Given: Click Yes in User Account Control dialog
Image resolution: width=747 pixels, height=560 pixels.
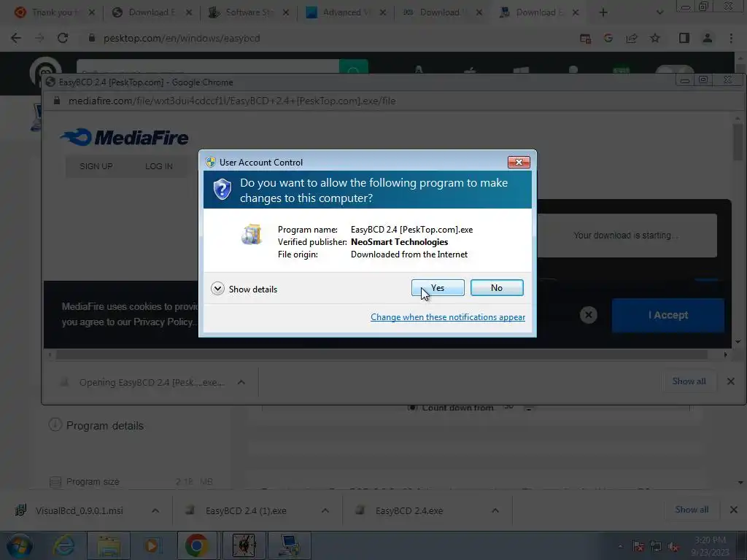Looking at the screenshot, I should (438, 287).
